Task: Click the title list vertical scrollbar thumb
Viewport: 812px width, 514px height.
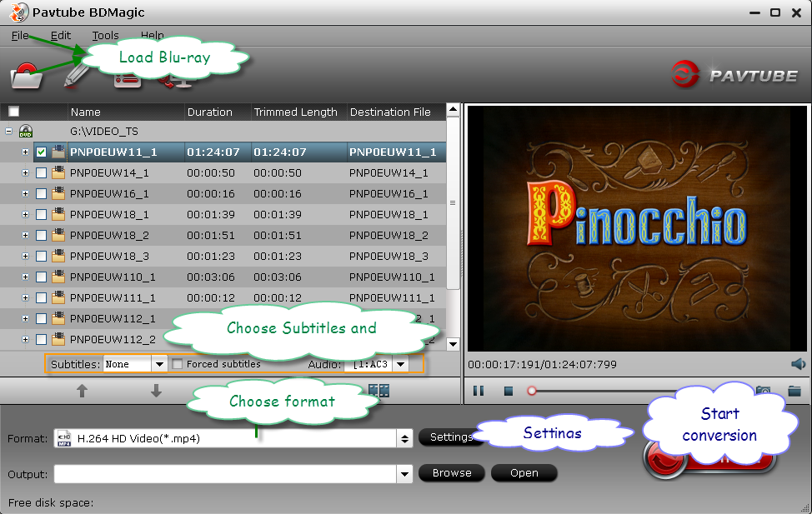Action: tap(453, 203)
